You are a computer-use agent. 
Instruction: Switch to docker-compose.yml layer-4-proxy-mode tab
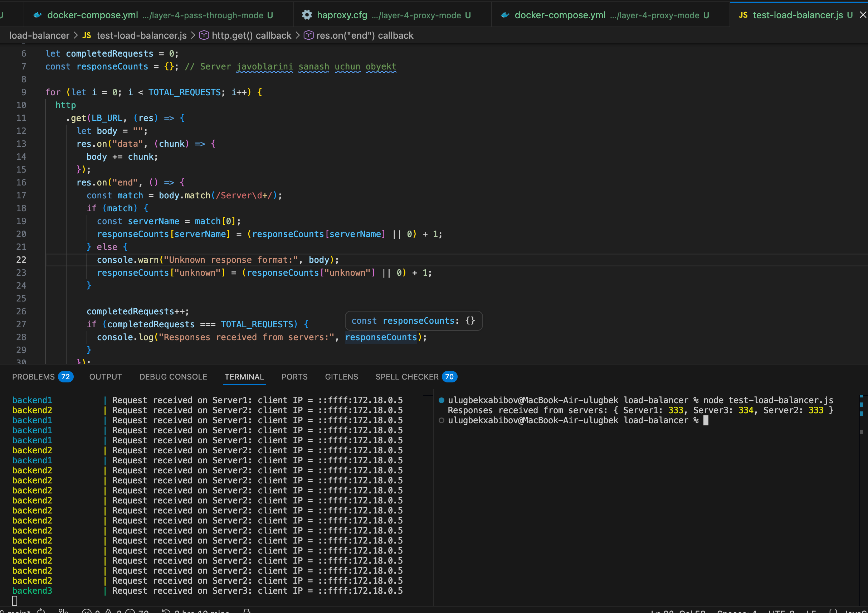(x=610, y=15)
